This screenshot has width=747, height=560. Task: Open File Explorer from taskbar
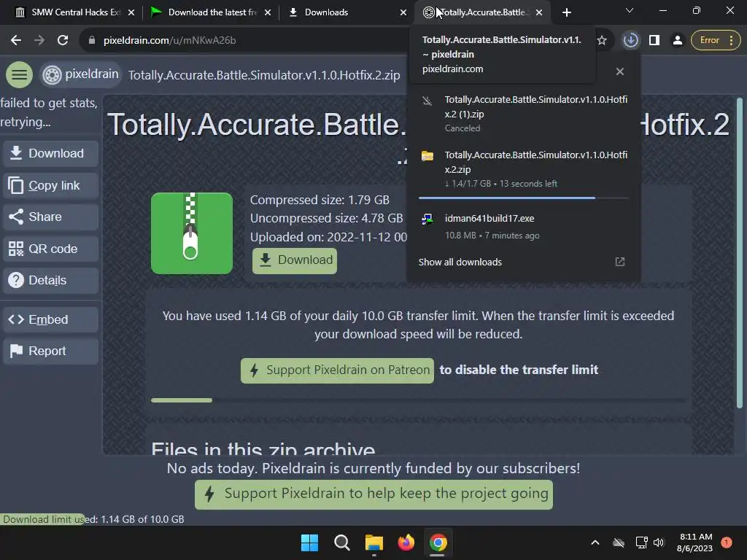point(374,542)
